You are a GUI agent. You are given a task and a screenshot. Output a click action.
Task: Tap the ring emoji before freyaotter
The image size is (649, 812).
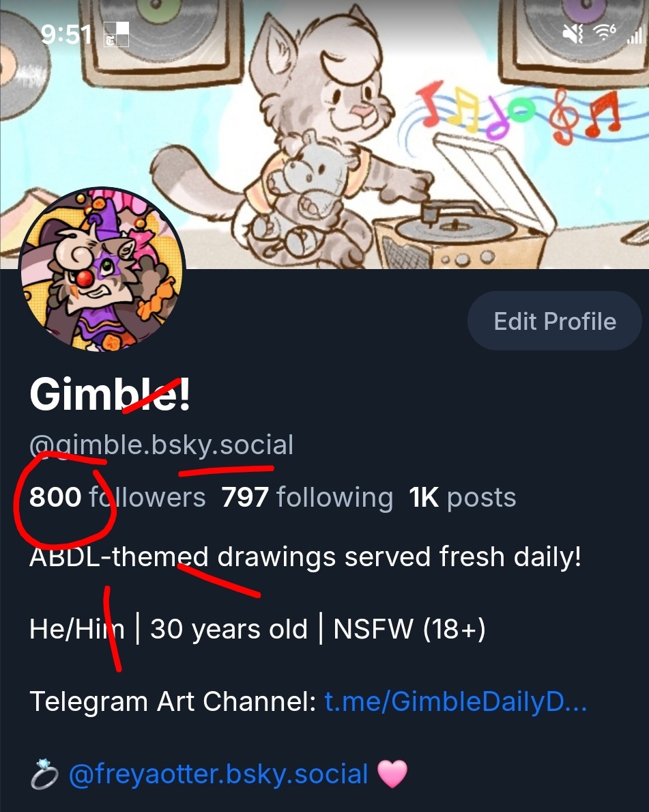pos(44,774)
